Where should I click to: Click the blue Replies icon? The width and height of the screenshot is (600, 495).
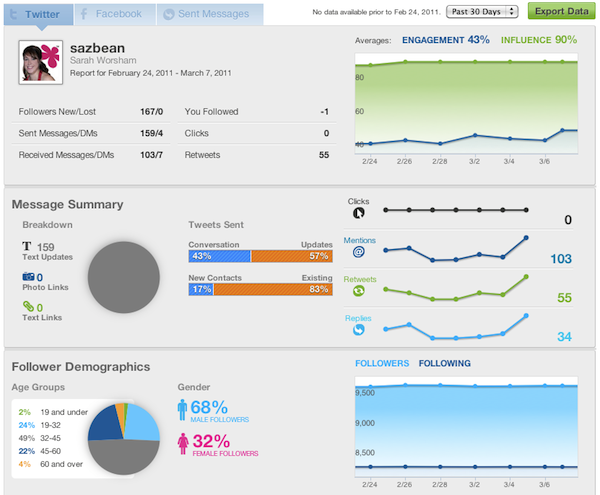(x=358, y=328)
